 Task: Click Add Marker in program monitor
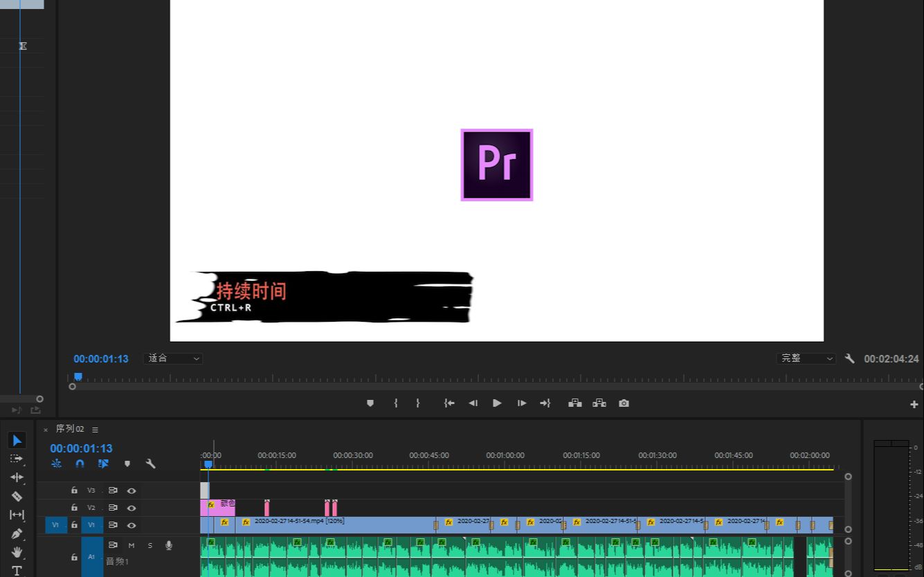coord(370,403)
